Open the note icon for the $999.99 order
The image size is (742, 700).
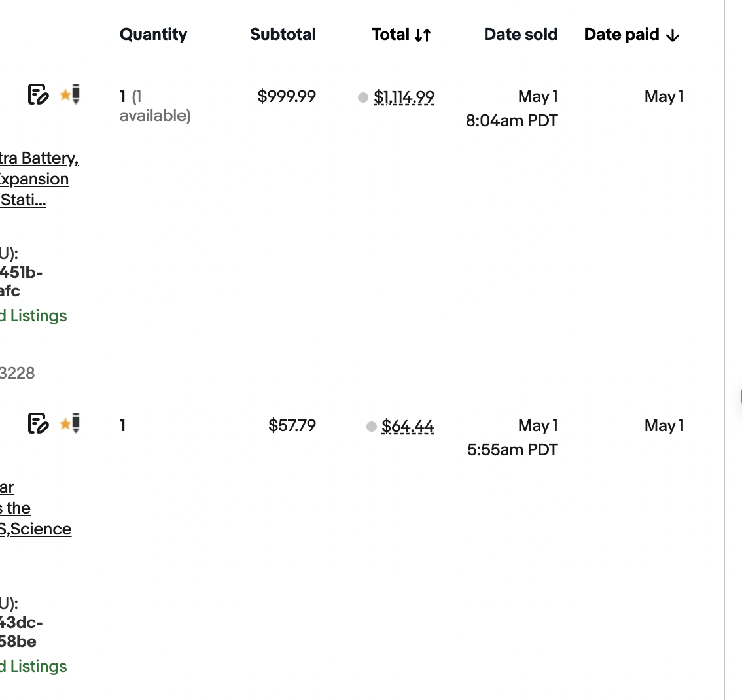pos(39,94)
